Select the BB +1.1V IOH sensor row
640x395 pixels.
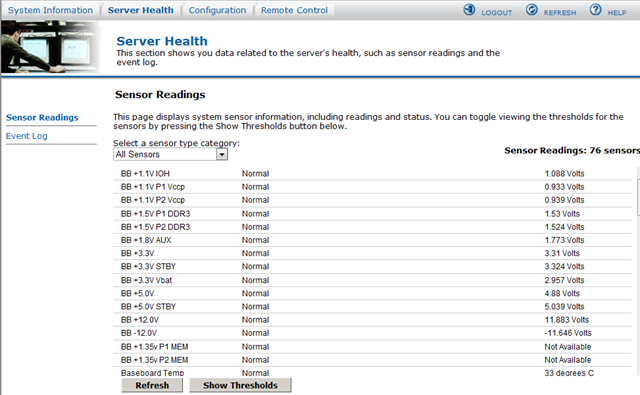(x=372, y=174)
